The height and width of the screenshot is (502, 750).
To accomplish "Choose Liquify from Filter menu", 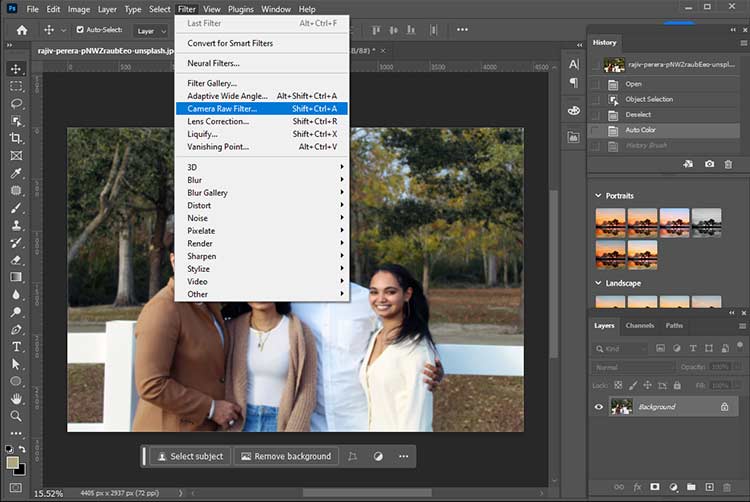I will point(262,134).
